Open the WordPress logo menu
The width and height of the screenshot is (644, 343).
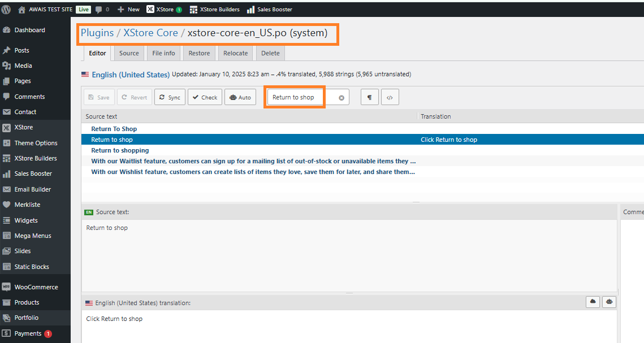tap(6, 10)
